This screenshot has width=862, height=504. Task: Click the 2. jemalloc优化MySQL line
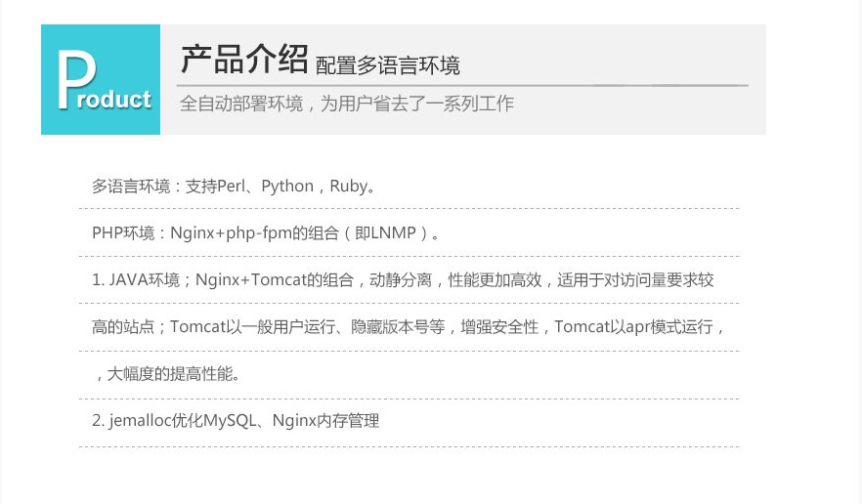click(x=236, y=421)
